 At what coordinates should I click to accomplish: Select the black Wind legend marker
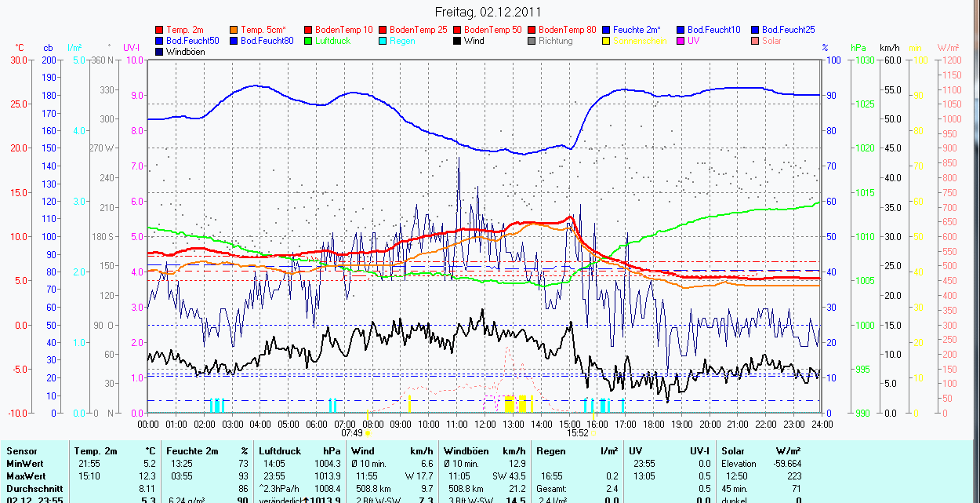pyautogui.click(x=458, y=41)
